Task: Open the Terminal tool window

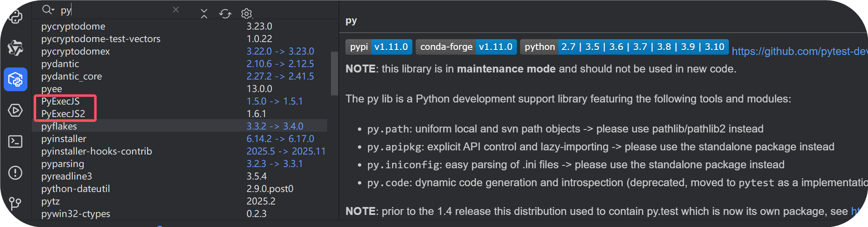Action: pos(15,142)
